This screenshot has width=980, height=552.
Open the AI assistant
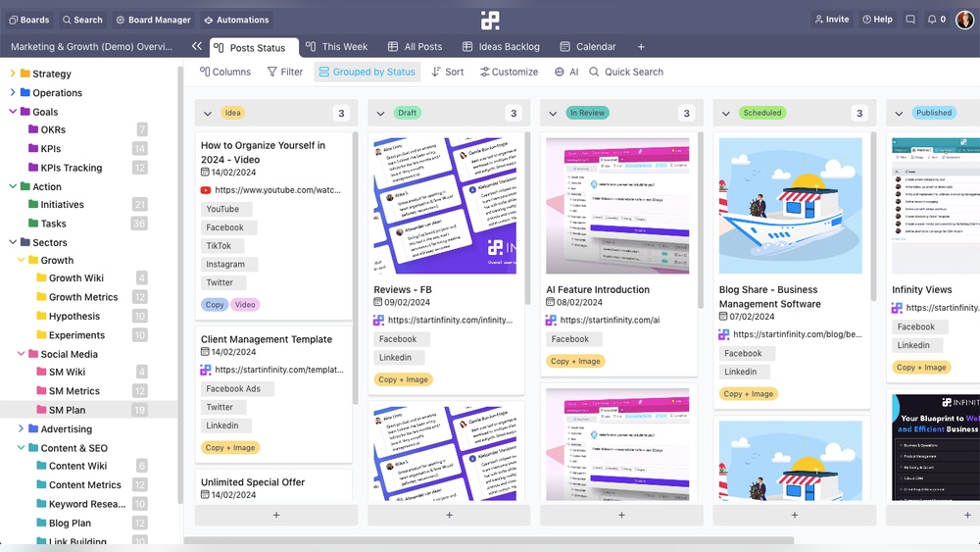coord(566,72)
